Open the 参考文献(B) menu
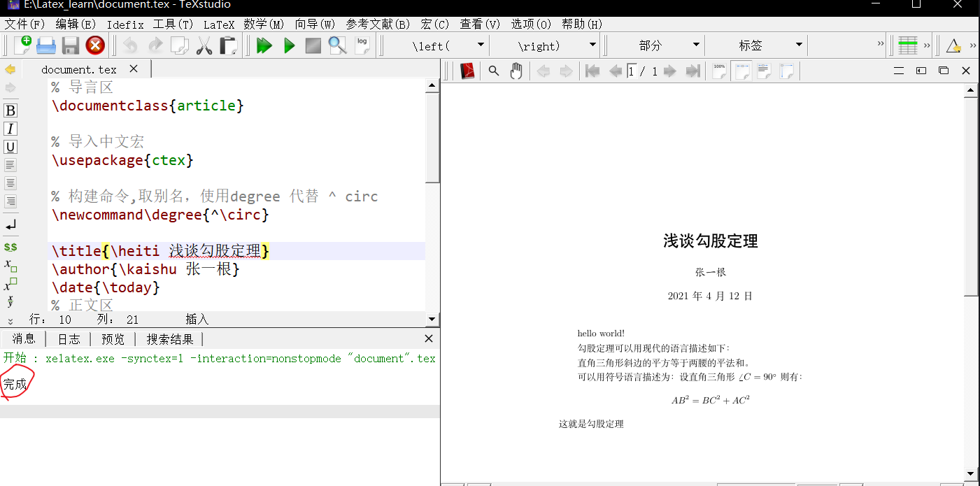This screenshot has height=486, width=980. point(378,24)
